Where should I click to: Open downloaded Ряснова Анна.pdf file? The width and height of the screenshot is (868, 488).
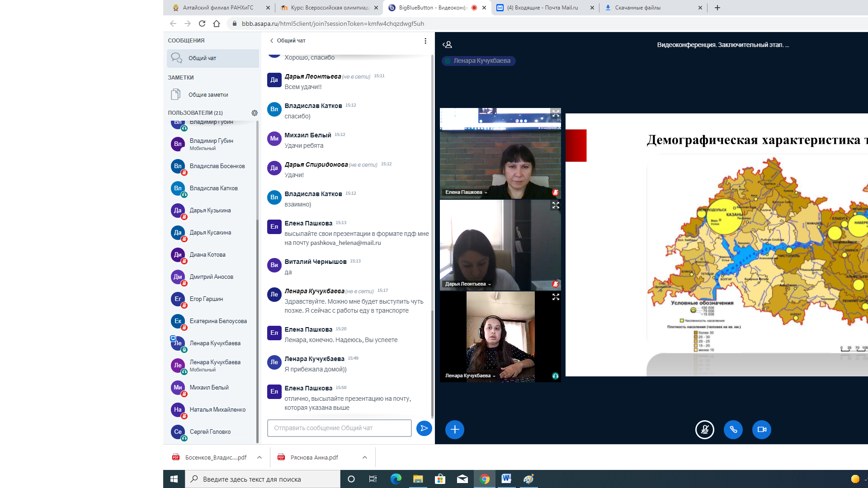point(314,458)
